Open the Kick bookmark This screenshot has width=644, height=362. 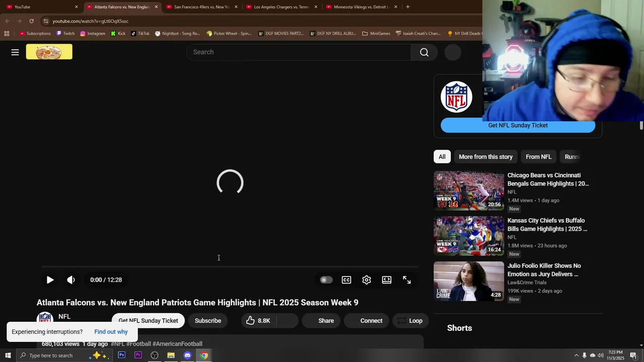point(118,34)
